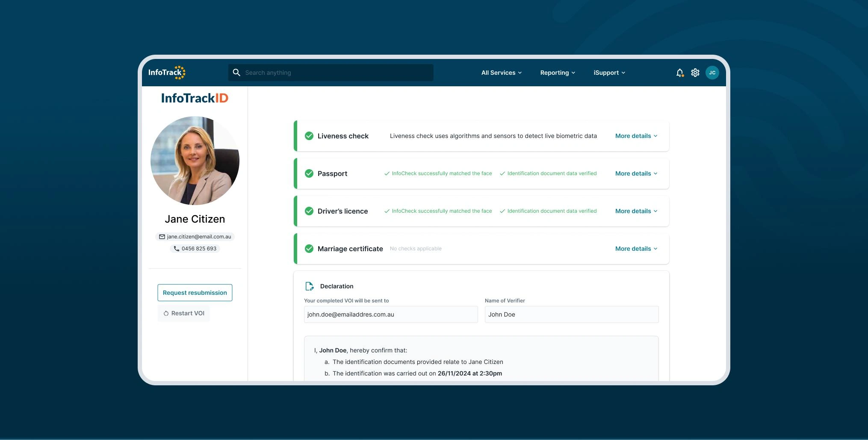Click the Restart VOI button

(184, 314)
